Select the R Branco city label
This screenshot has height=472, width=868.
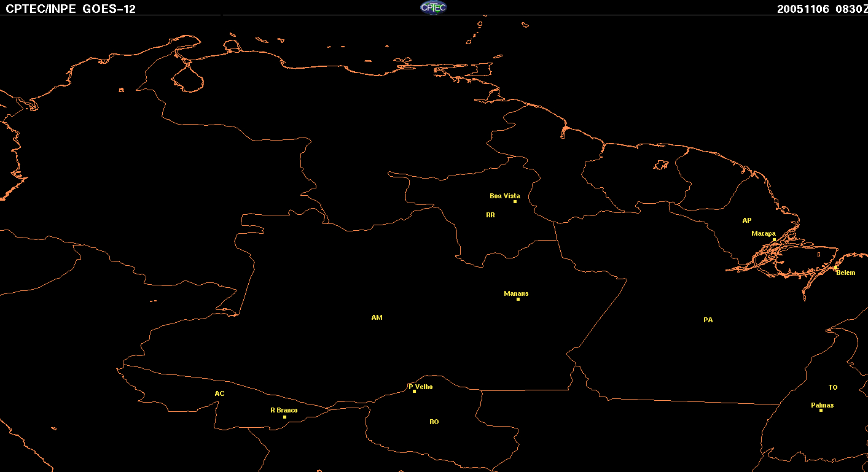[284, 410]
